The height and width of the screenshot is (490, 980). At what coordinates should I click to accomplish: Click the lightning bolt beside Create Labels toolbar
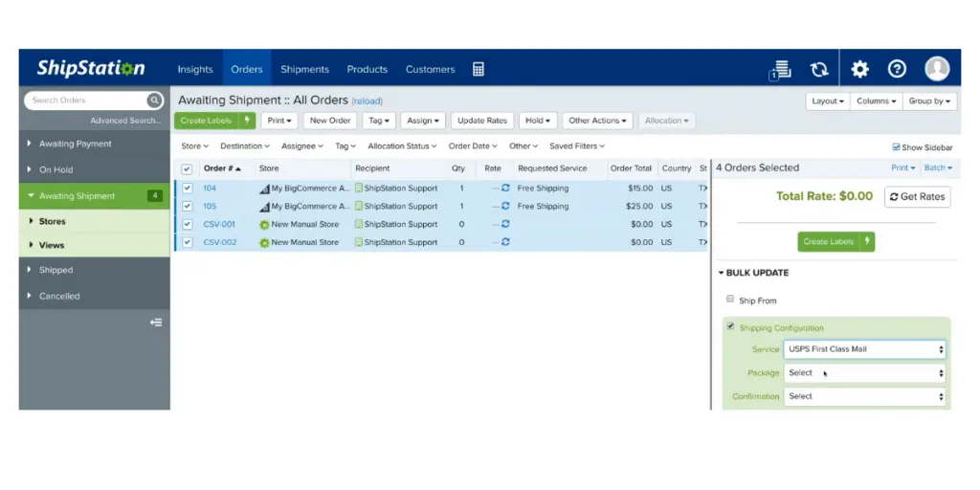248,121
